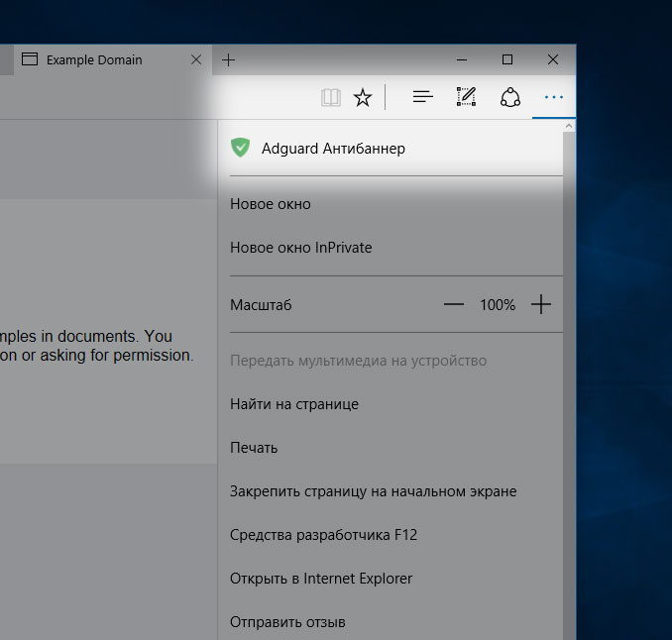Choose Открыть в Internet Explorer
Image resolution: width=672 pixels, height=640 pixels.
390,579
